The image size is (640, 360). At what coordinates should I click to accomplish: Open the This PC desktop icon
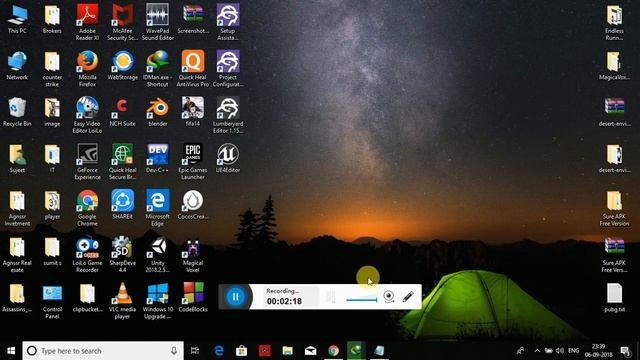[x=17, y=19]
